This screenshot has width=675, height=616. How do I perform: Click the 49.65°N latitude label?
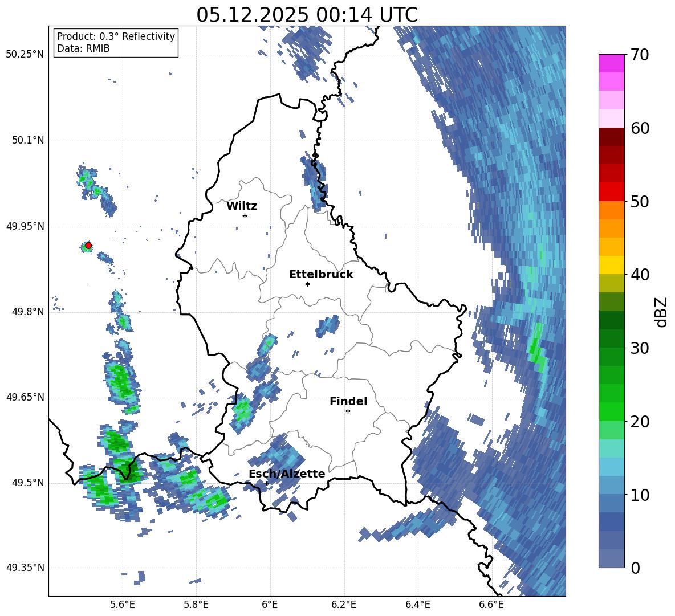tap(25, 397)
